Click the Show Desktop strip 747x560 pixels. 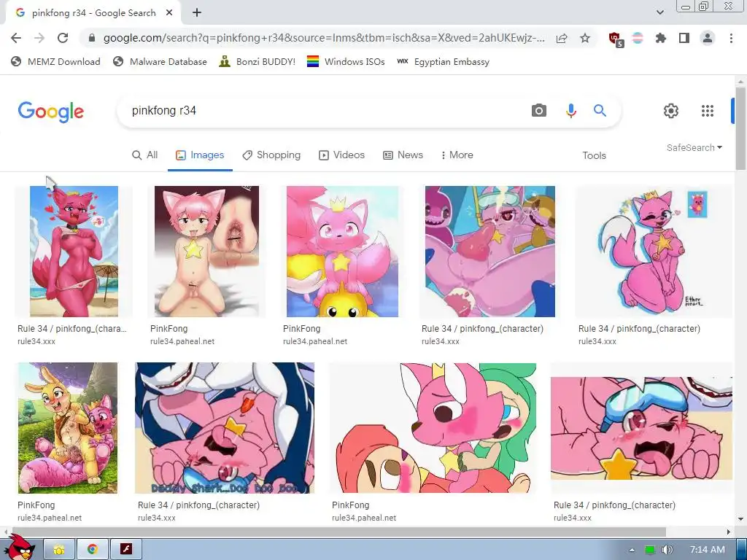point(742,550)
